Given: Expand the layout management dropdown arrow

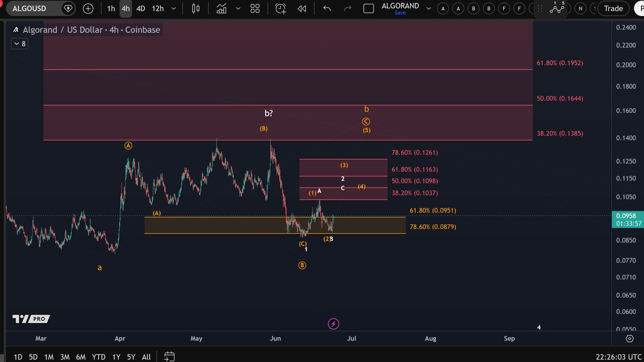Looking at the screenshot, I should point(428,9).
